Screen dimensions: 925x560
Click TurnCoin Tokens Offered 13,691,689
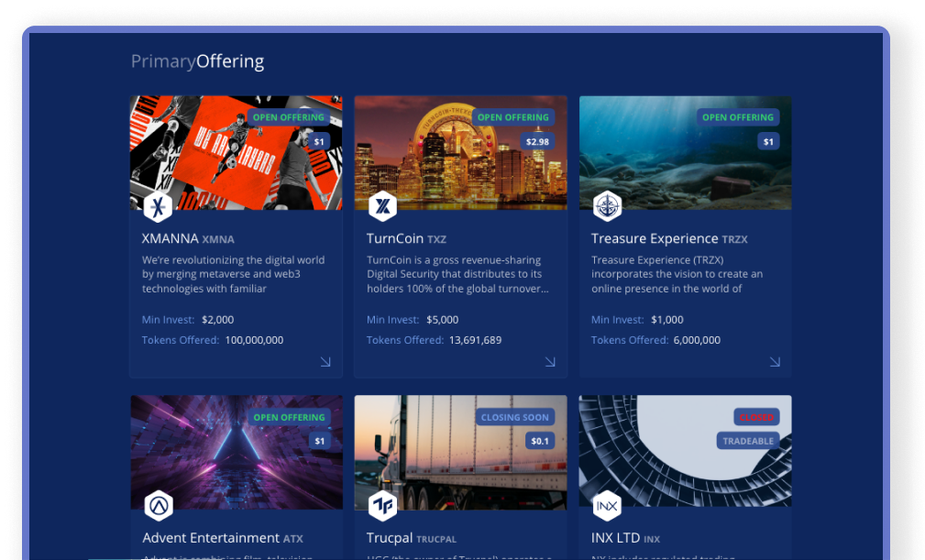coord(476,340)
